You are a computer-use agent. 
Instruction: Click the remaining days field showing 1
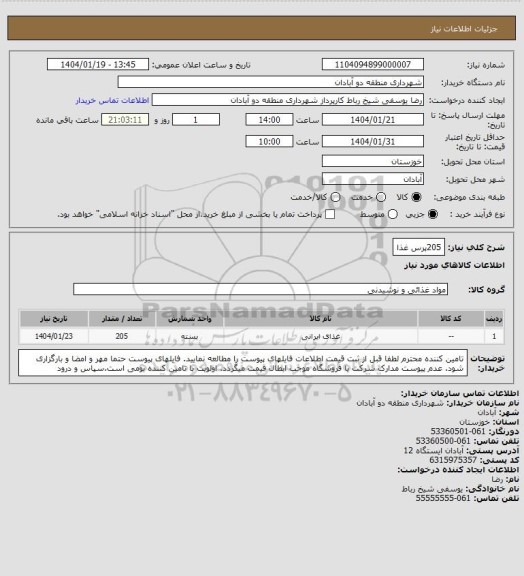[196, 120]
